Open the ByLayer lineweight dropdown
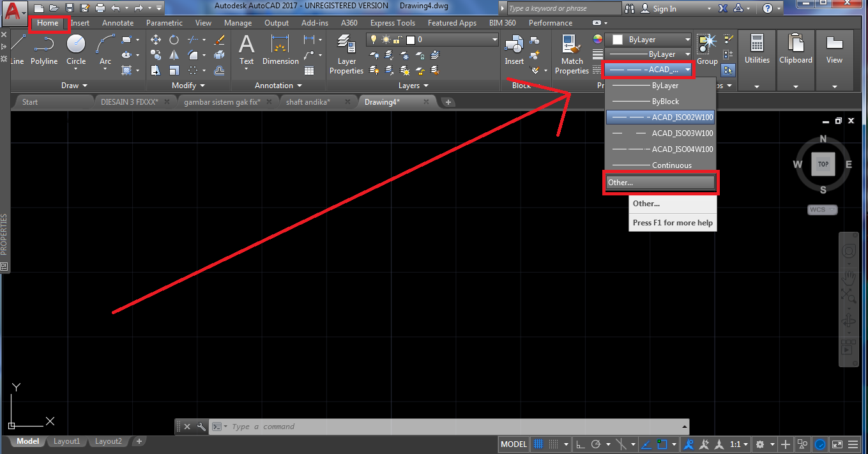The image size is (868, 454). [648, 54]
